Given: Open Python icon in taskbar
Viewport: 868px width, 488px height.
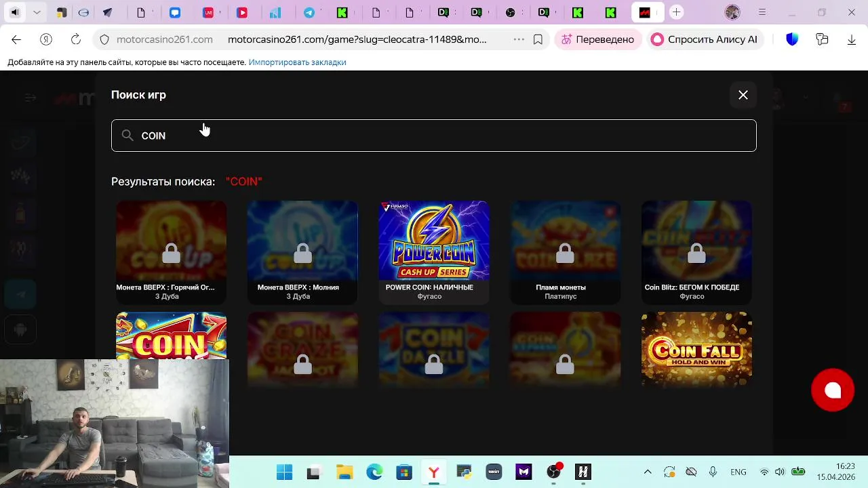Looking at the screenshot, I should pyautogui.click(x=464, y=472).
